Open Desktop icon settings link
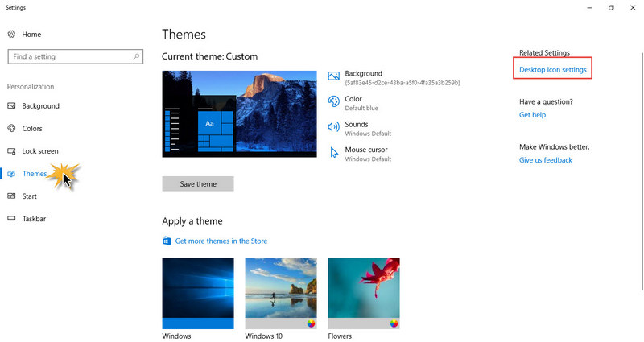The width and height of the screenshot is (644, 342). point(553,70)
